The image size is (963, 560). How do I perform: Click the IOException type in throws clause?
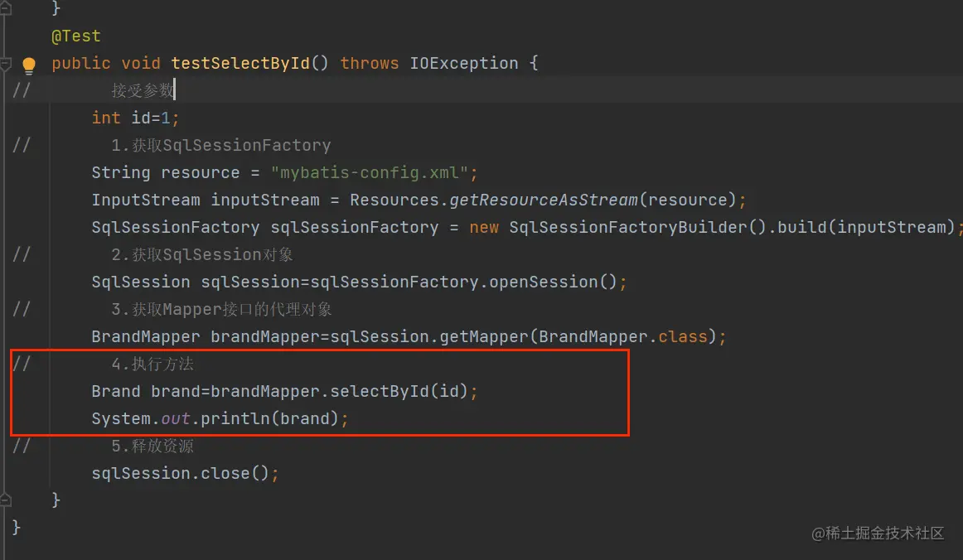click(464, 63)
